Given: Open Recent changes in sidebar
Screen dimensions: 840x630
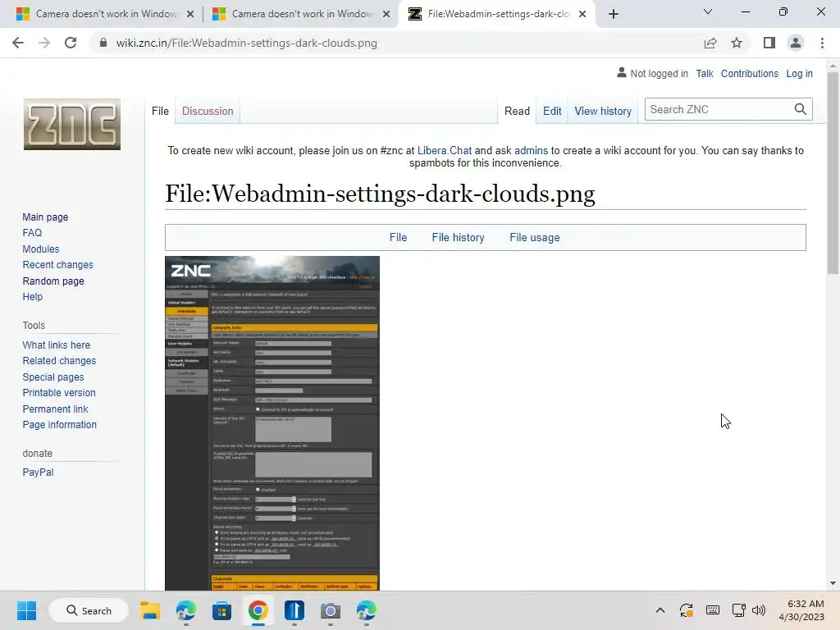Looking at the screenshot, I should pyautogui.click(x=58, y=265).
